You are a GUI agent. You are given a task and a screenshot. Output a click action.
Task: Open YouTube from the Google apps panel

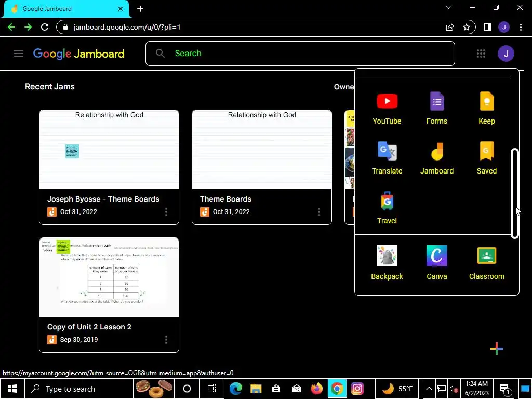(387, 109)
